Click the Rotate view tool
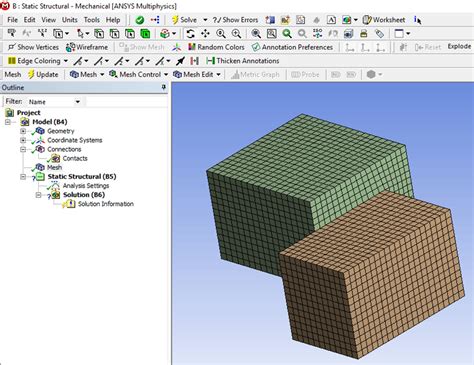The width and height of the screenshot is (474, 365). 190,34
